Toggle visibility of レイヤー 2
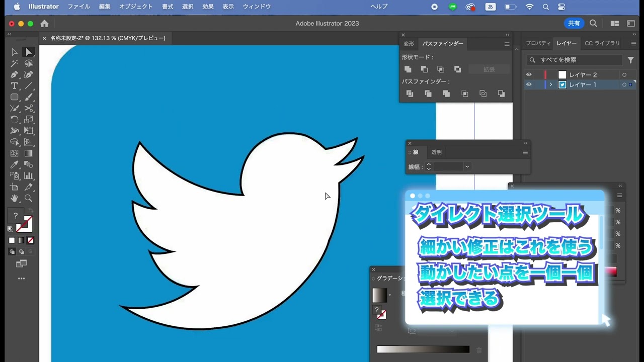Viewport: 644px width, 362px height. click(529, 75)
